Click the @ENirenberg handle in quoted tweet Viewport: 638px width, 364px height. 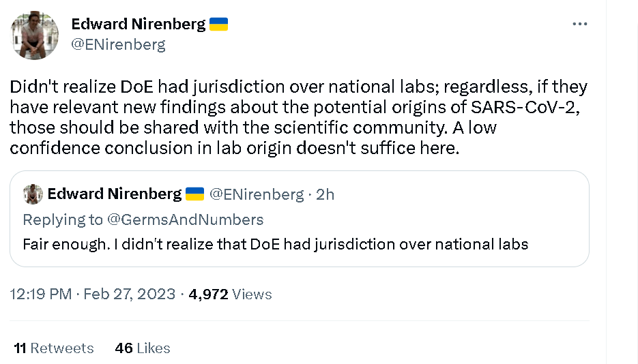257,194
